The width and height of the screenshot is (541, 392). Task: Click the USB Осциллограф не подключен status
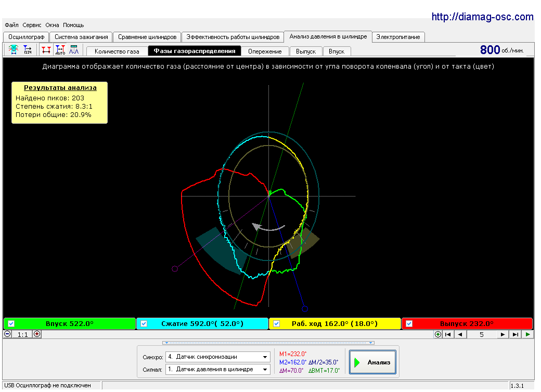click(48, 385)
